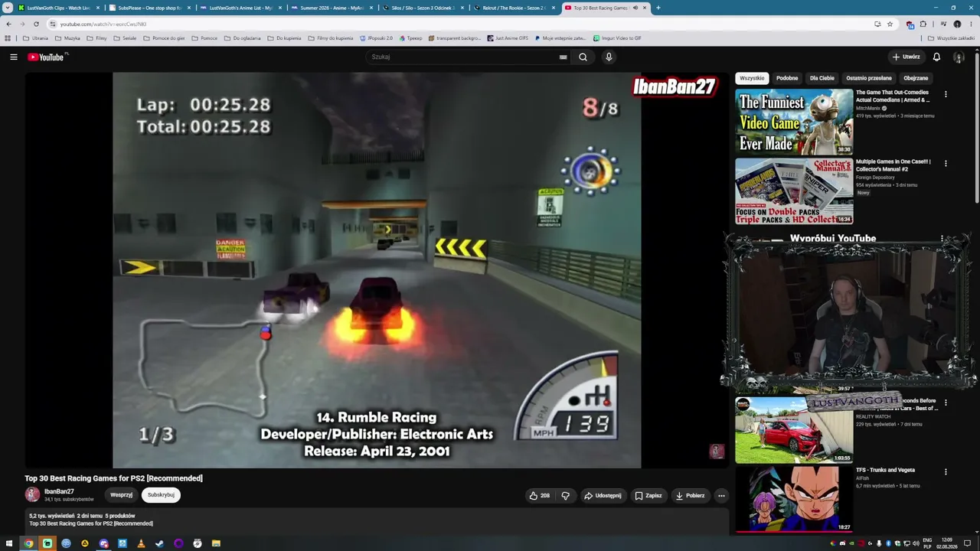The image size is (980, 551).
Task: Open the Imgur Video to GIF bookmark
Action: pos(617,37)
